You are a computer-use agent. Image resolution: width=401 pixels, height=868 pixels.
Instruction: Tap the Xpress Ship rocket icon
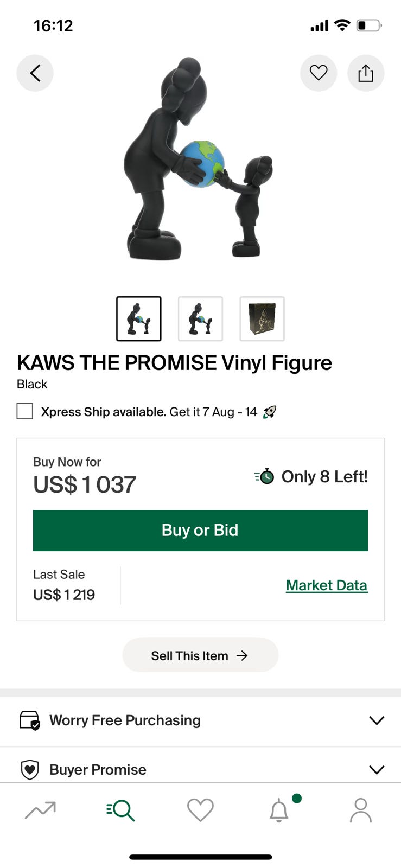(x=270, y=412)
